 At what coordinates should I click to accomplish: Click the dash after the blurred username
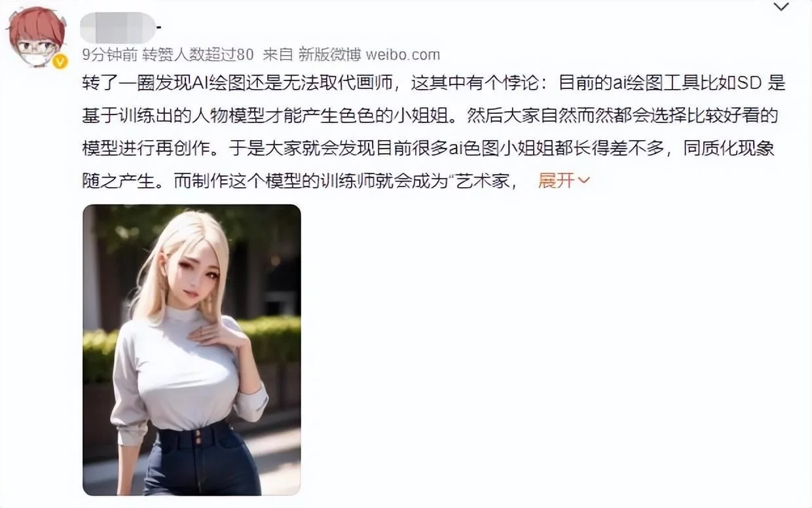click(x=158, y=28)
